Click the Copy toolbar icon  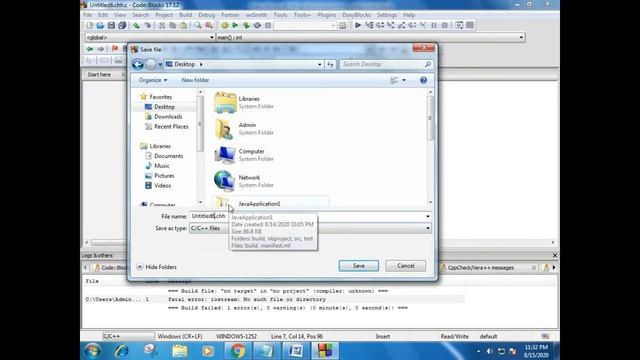click(173, 25)
